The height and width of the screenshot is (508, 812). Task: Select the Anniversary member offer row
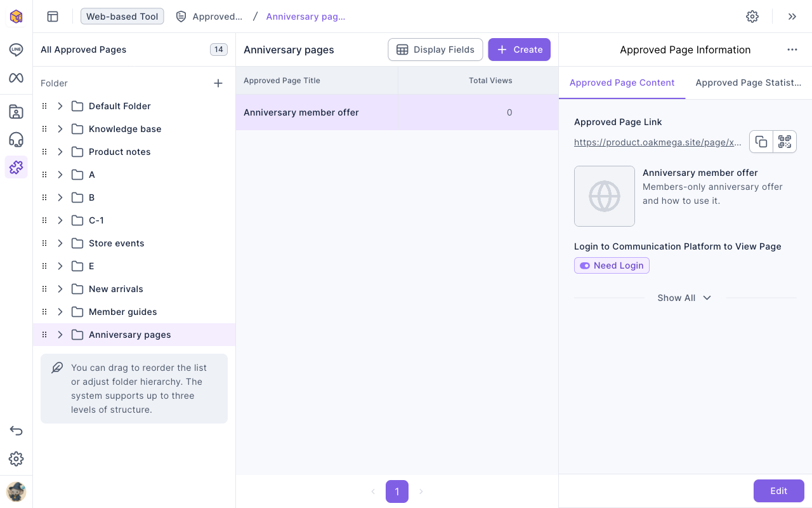click(397, 112)
